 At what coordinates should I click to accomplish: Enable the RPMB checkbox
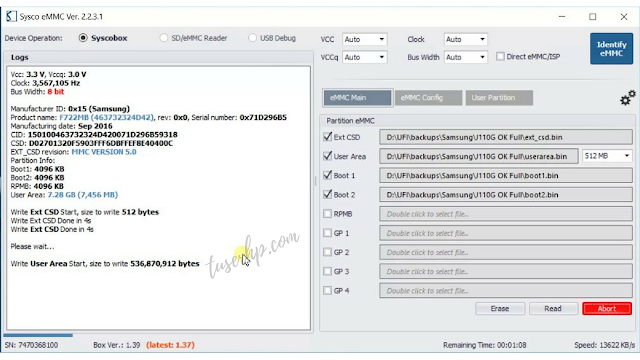coord(327,213)
